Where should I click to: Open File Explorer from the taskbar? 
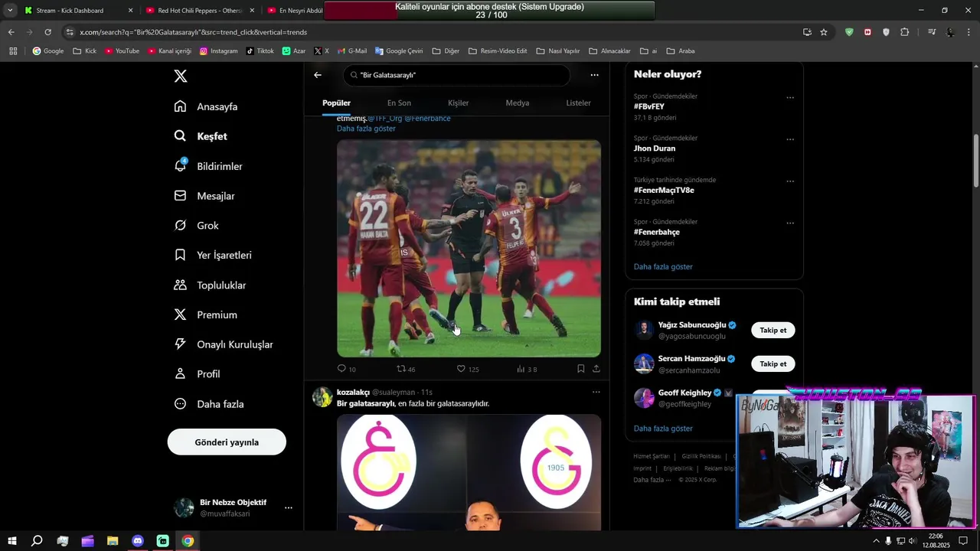(x=113, y=541)
